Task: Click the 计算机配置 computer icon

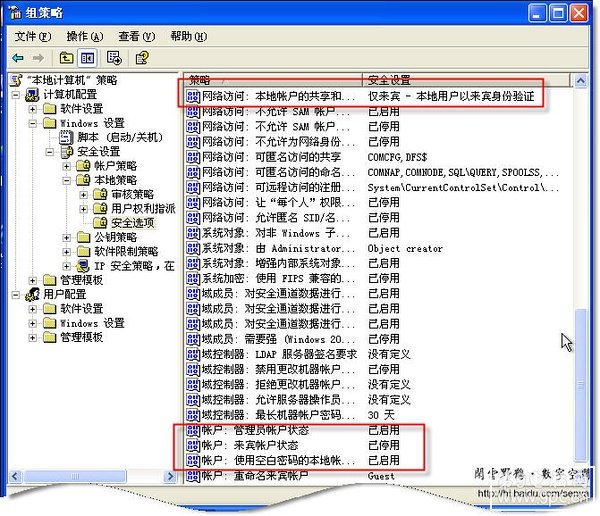Action: (x=32, y=95)
